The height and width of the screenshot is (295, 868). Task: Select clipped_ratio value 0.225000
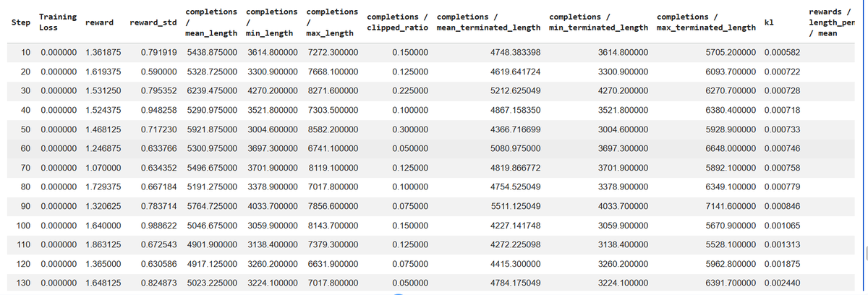409,91
